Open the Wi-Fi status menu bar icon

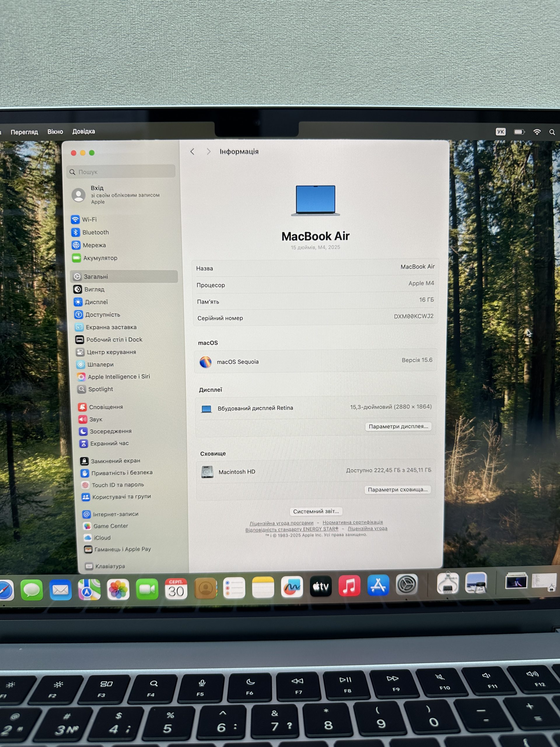coord(537,132)
